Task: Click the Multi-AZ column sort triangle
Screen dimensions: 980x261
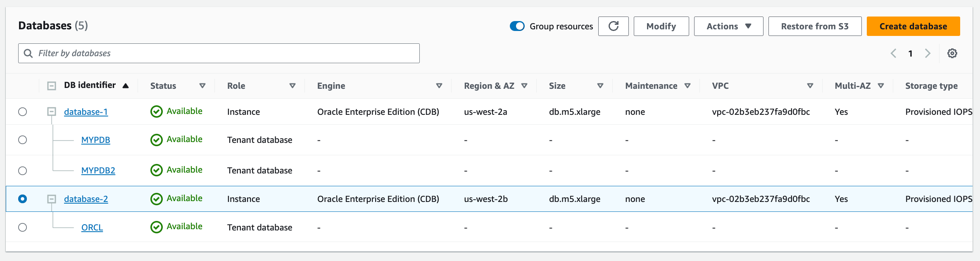Action: 880,85
